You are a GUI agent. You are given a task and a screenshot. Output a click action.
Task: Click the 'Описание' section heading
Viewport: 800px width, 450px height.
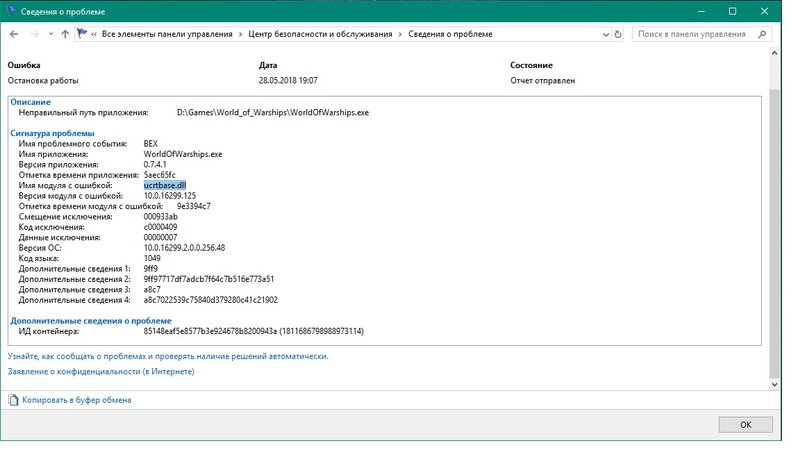pyautogui.click(x=31, y=102)
